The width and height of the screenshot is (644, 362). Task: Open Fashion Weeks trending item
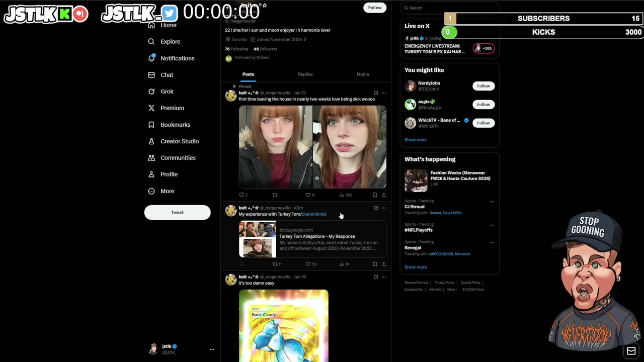pyautogui.click(x=449, y=180)
